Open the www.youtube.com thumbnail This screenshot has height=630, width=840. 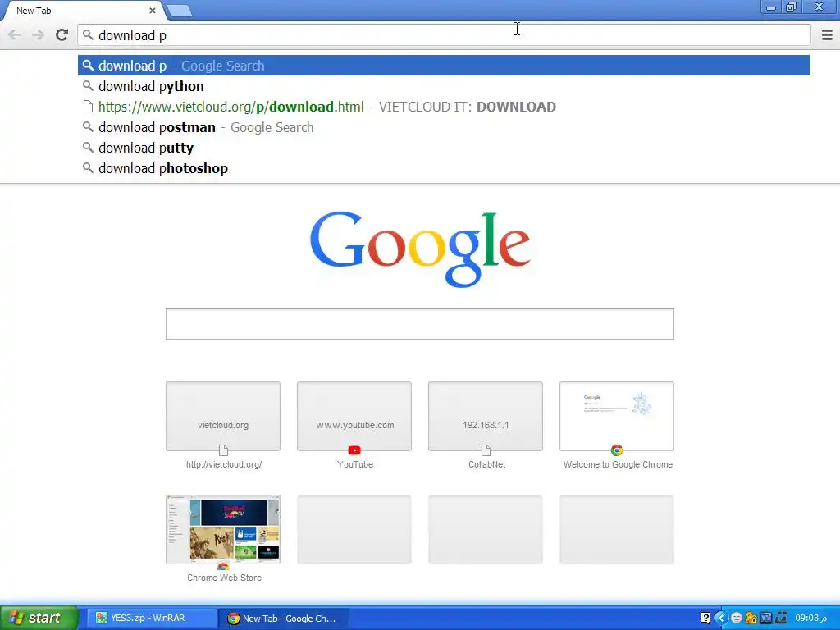tap(354, 416)
